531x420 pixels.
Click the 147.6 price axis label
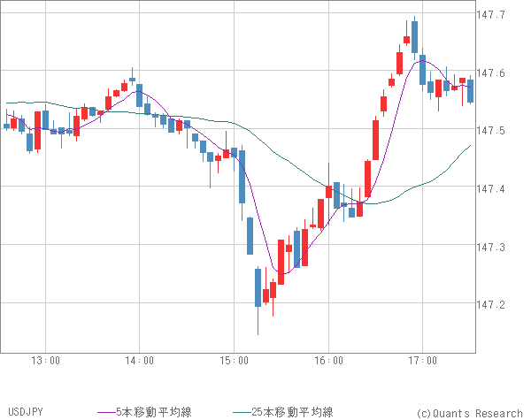pos(490,73)
